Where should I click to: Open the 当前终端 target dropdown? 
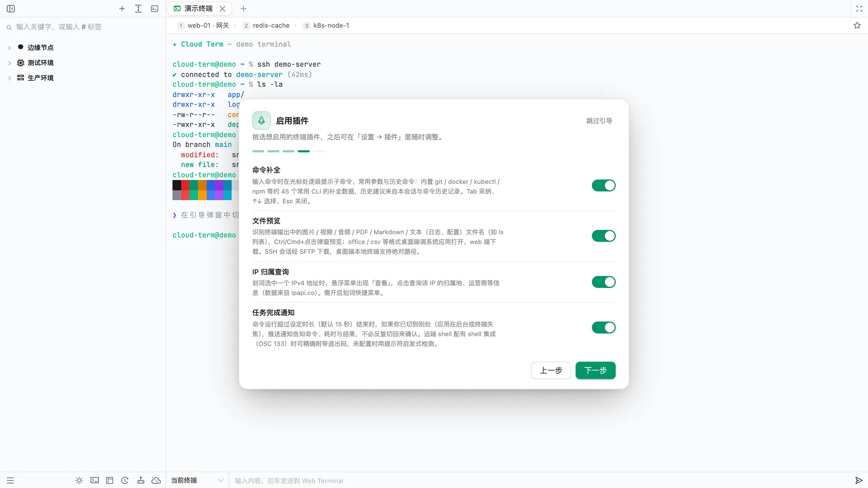tap(197, 480)
